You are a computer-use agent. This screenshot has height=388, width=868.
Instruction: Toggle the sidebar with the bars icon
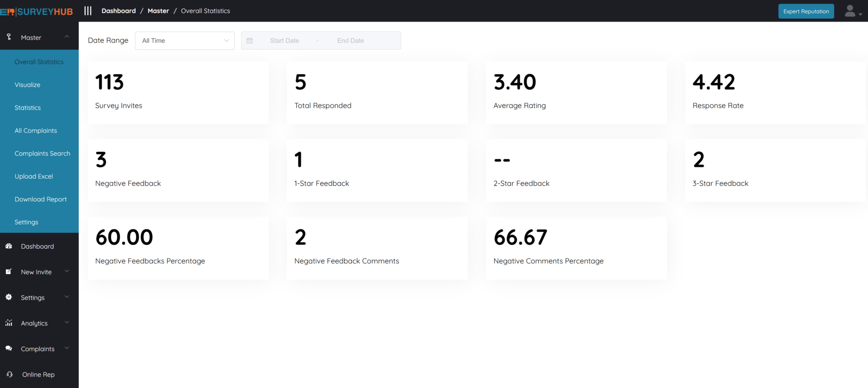(x=88, y=11)
